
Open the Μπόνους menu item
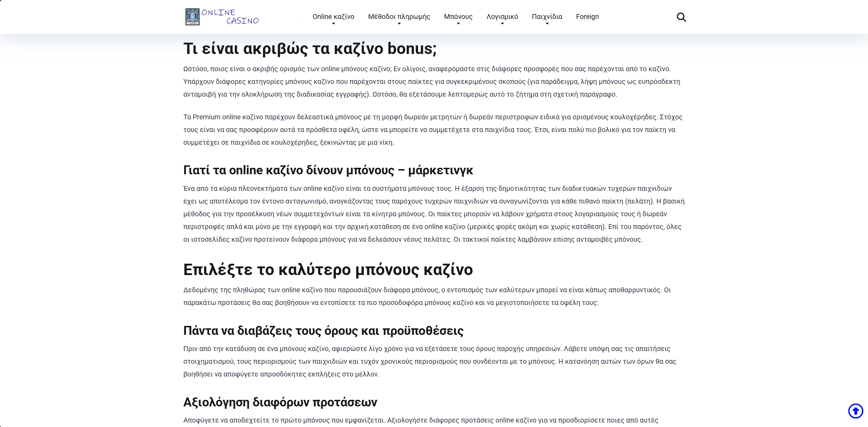point(458,17)
